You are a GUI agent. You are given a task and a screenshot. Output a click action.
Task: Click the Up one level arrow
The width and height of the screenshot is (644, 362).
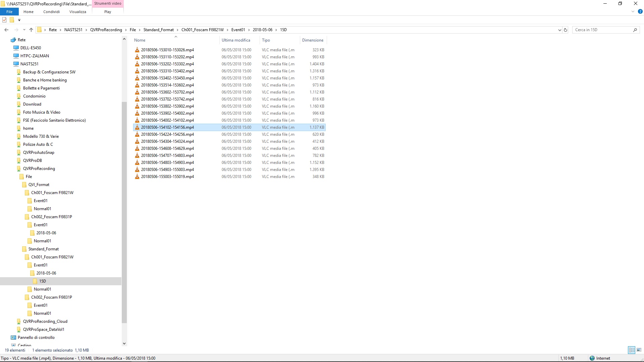pos(31,30)
